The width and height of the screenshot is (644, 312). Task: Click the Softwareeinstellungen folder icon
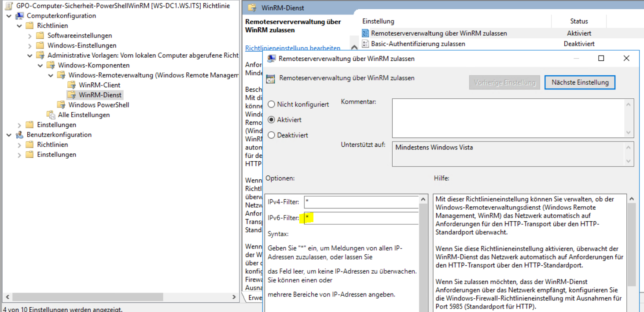pos(40,35)
